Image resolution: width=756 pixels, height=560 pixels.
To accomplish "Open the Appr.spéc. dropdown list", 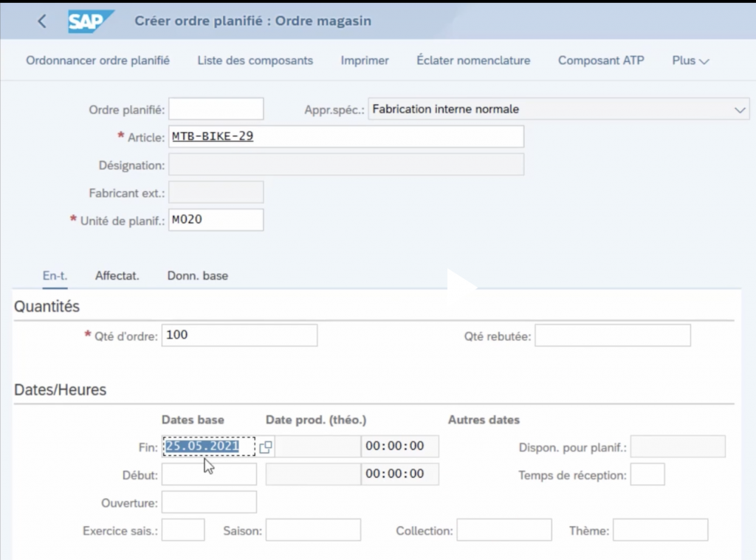I will point(740,109).
